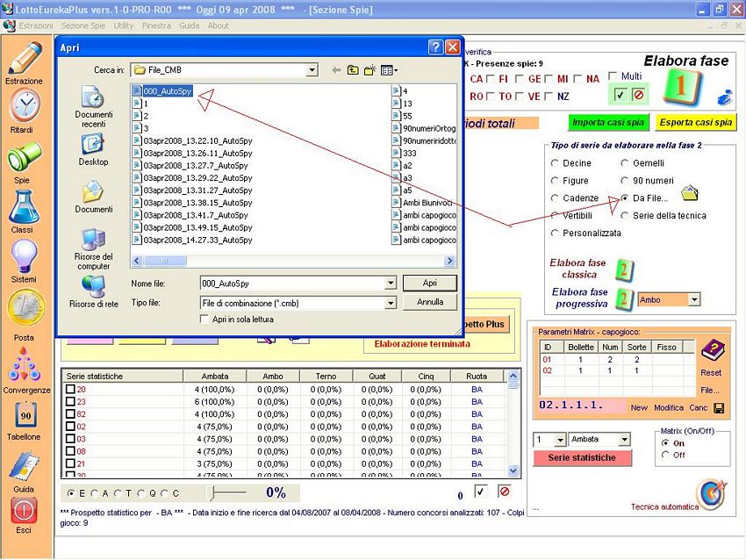Enable the 'Apri in sola lettura' checkbox
746x560 pixels.
click(x=205, y=319)
